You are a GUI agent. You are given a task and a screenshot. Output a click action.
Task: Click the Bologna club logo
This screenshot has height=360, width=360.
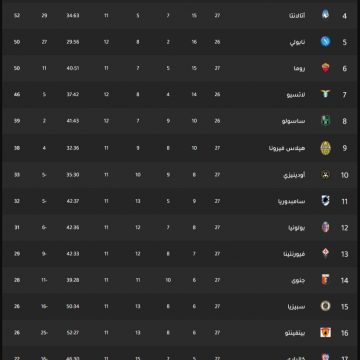[x=325, y=227]
